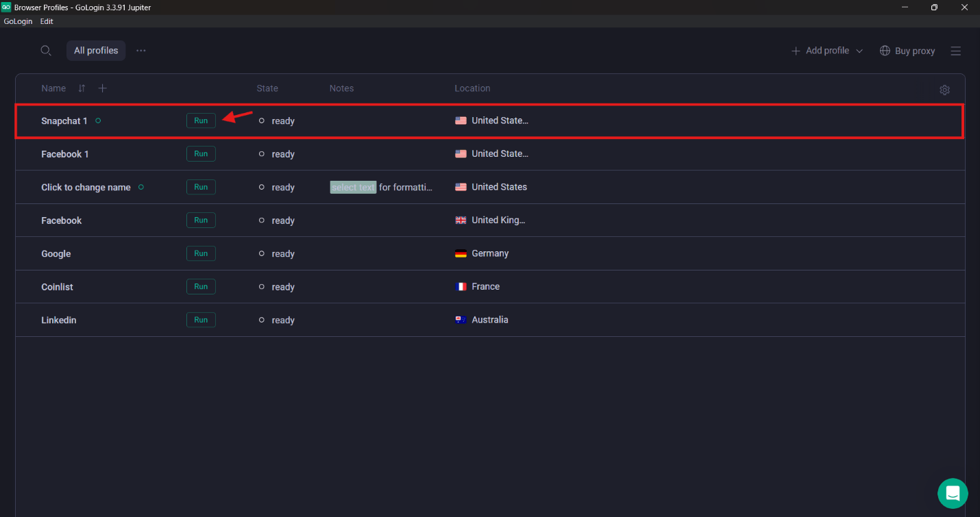Edit the notes field with 'select text' note
980x517 pixels.
382,187
